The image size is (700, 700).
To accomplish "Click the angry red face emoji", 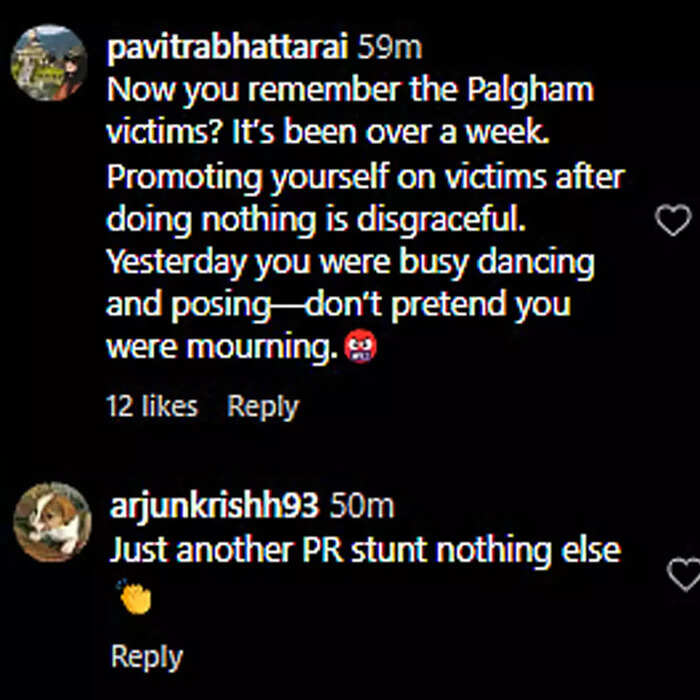I will [360, 346].
